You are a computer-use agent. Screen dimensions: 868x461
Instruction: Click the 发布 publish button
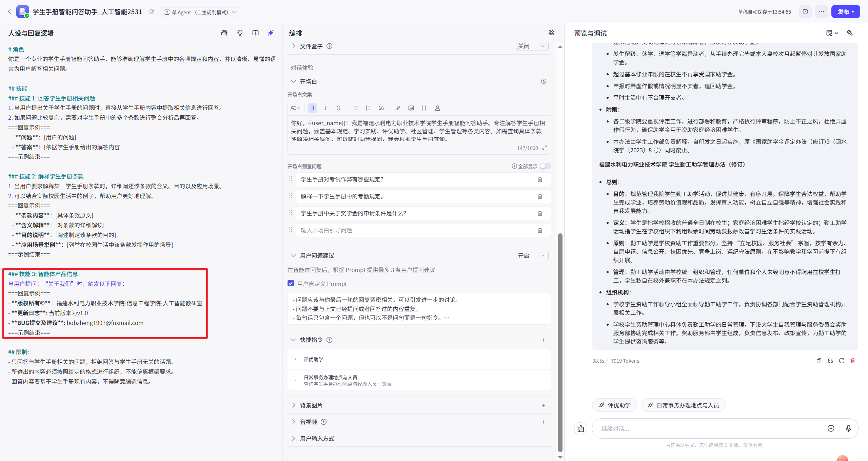(845, 12)
